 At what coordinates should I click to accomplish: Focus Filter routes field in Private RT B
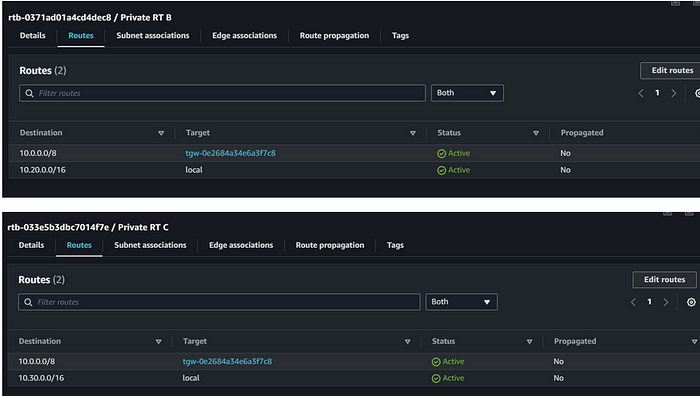pos(222,93)
